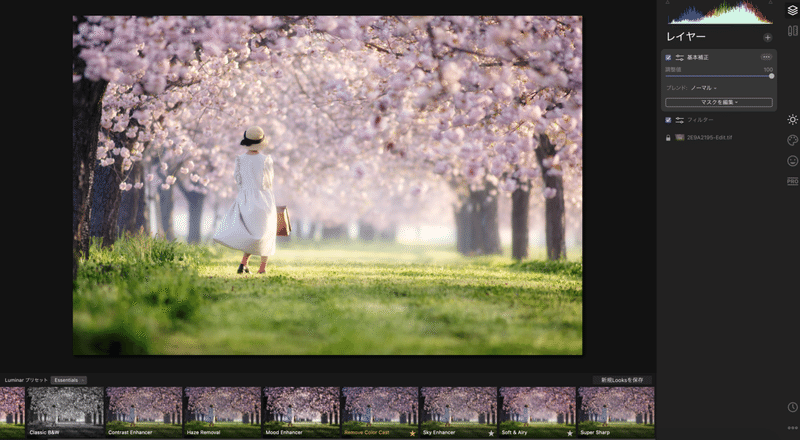Click the Luminar プリセット label
Viewport: 800px width, 440px height.
coord(26,380)
